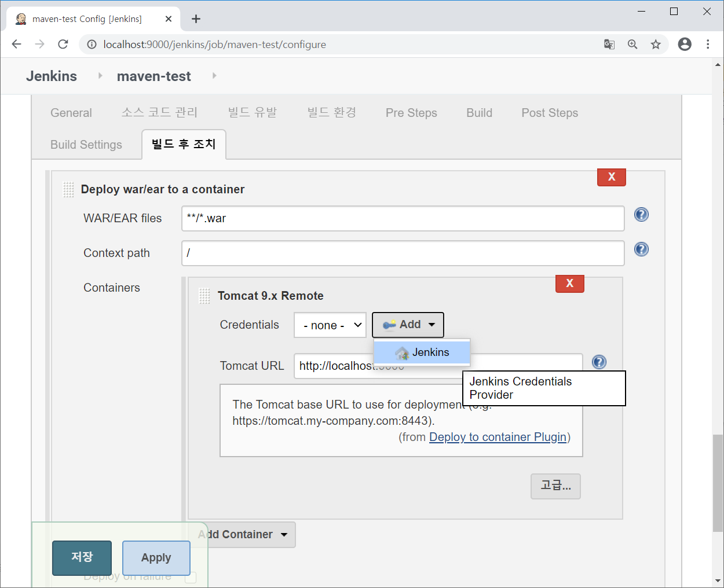
Task: Click the zoom magnifier icon in address bar
Action: (x=632, y=45)
